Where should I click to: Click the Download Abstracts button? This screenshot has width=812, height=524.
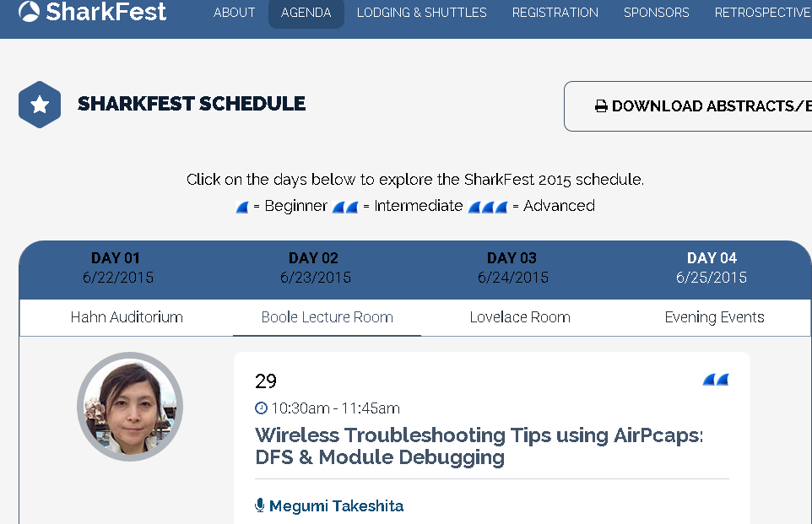point(688,106)
